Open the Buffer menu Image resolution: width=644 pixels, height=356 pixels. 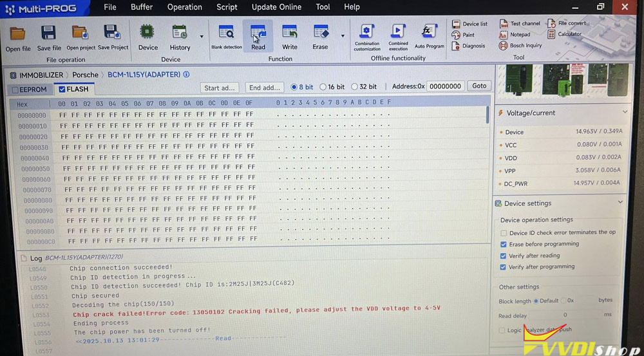pyautogui.click(x=142, y=7)
